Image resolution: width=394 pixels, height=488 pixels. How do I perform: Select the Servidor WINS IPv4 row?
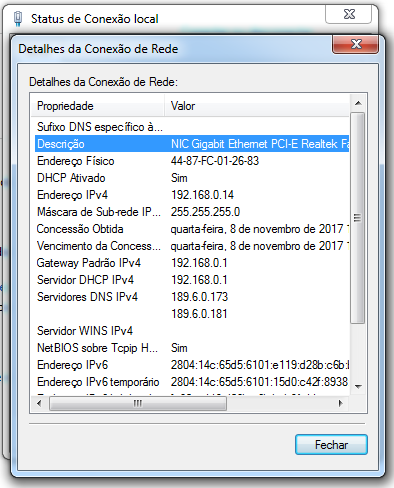[x=192, y=331]
